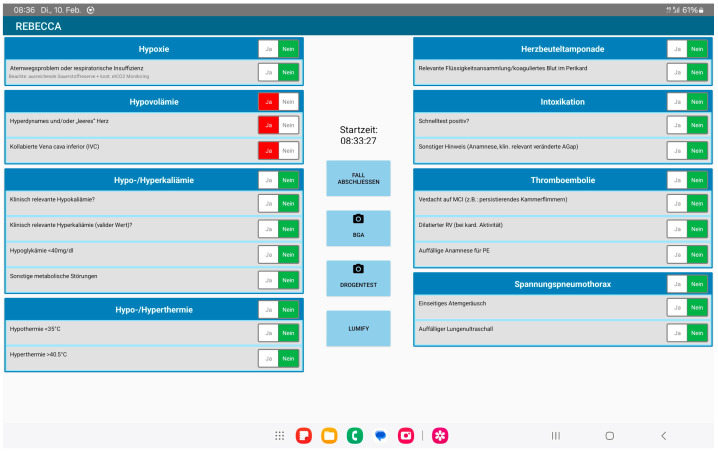Viewport: 718px width, 452px height.
Task: Open the app drawer grid icon
Action: (279, 436)
